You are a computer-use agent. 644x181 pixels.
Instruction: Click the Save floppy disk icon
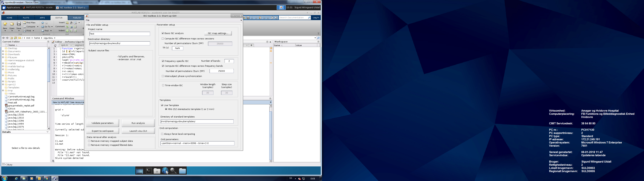[19, 24]
